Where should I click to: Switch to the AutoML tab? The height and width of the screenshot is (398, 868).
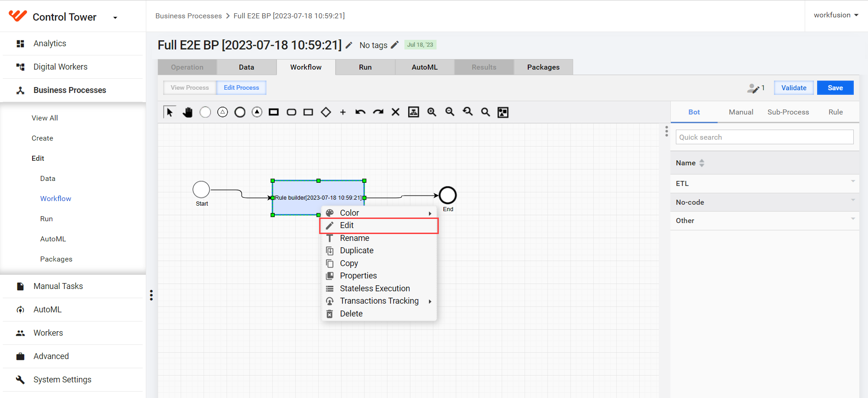pos(425,67)
